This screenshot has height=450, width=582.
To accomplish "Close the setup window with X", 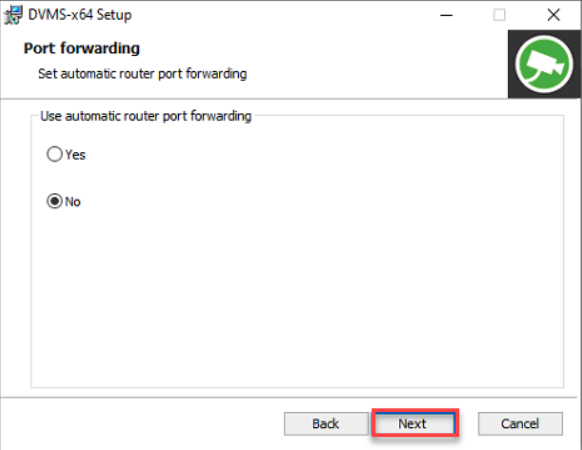I will pyautogui.click(x=553, y=15).
